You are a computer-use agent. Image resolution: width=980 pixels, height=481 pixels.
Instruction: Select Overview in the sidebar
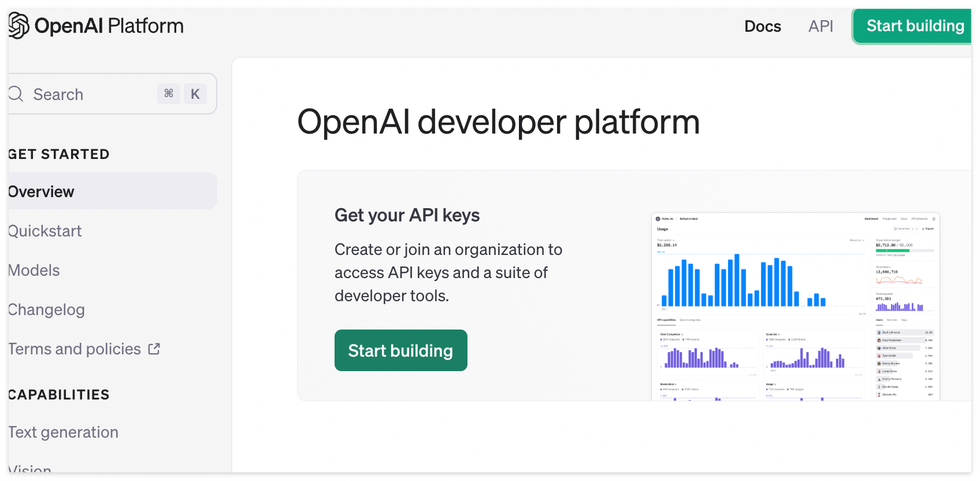[x=112, y=191]
